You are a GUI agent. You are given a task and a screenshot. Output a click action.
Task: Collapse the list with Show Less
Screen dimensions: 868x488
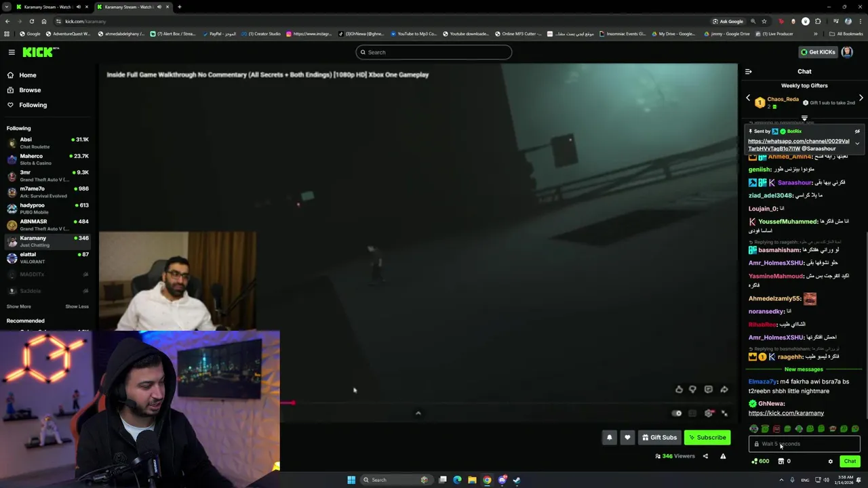77,306
